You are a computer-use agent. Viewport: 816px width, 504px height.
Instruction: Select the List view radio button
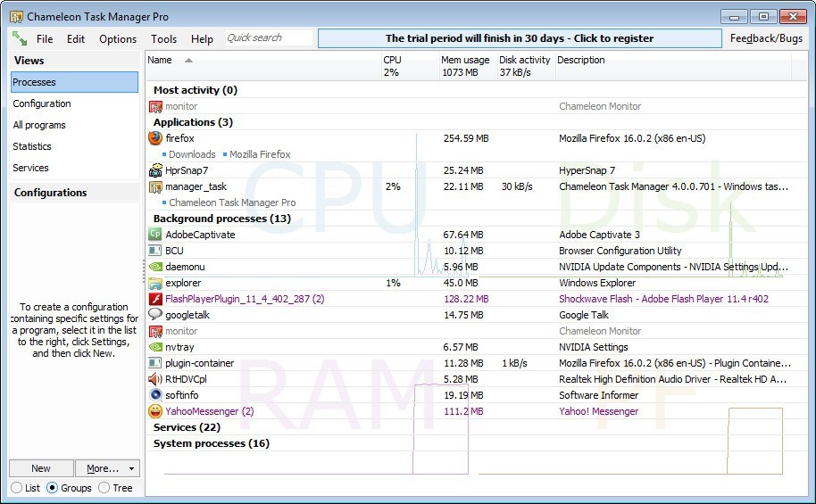click(x=16, y=488)
